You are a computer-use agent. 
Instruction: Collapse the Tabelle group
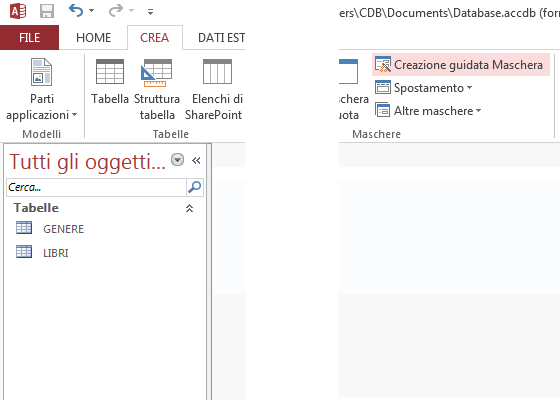(189, 208)
